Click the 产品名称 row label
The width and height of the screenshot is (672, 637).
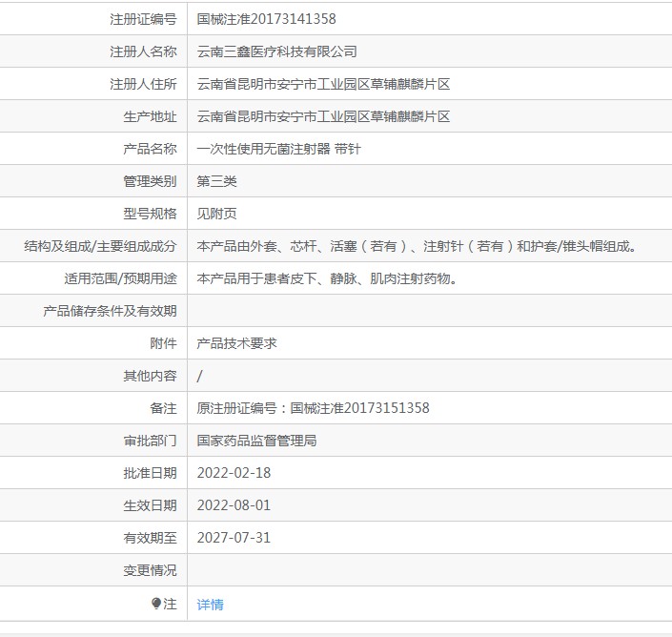[150, 149]
